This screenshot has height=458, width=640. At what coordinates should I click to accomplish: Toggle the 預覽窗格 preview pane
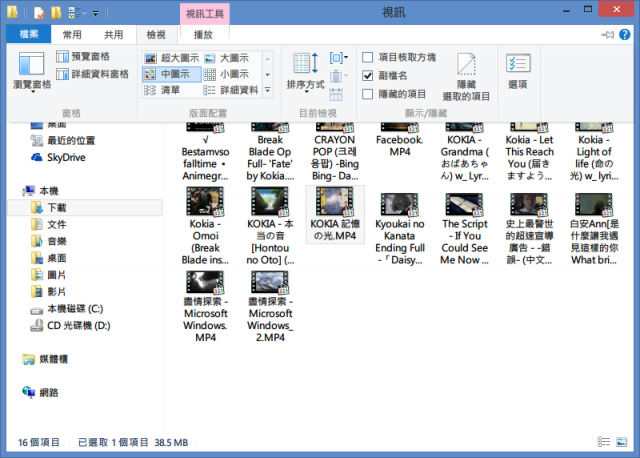point(83,56)
